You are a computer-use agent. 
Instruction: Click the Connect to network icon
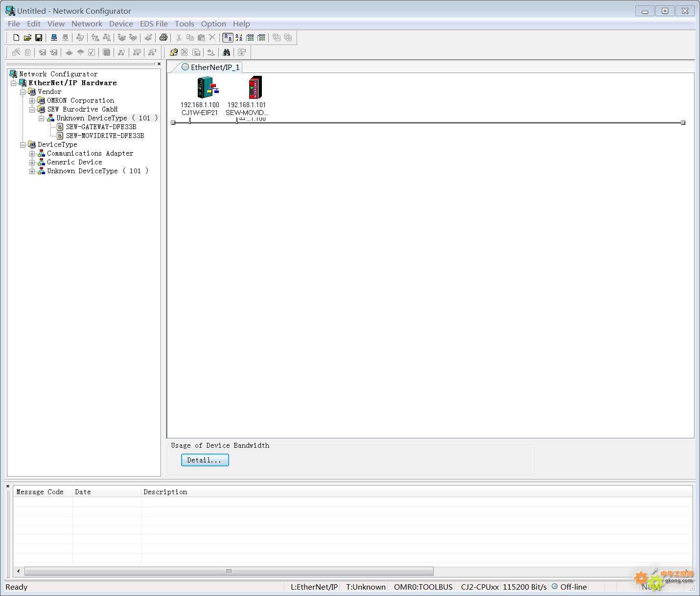54,38
